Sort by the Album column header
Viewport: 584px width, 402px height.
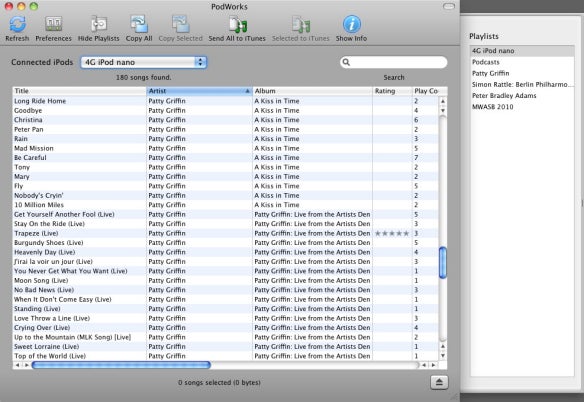[x=312, y=91]
